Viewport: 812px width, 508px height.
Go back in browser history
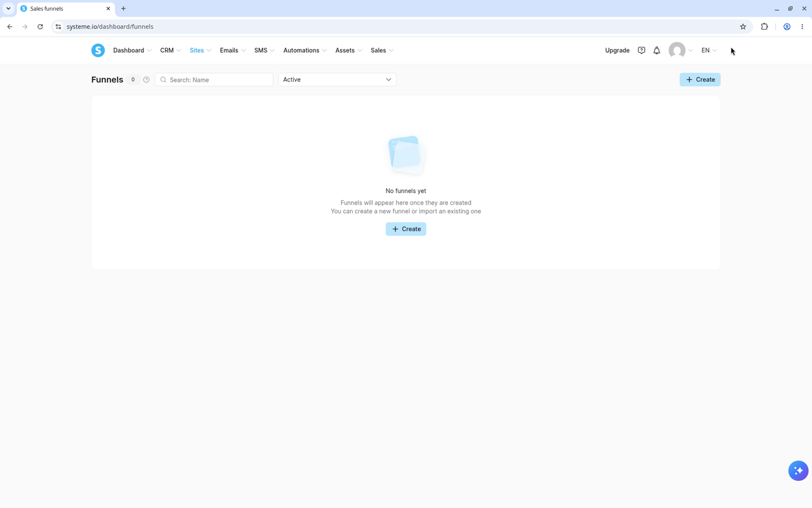pos(10,27)
